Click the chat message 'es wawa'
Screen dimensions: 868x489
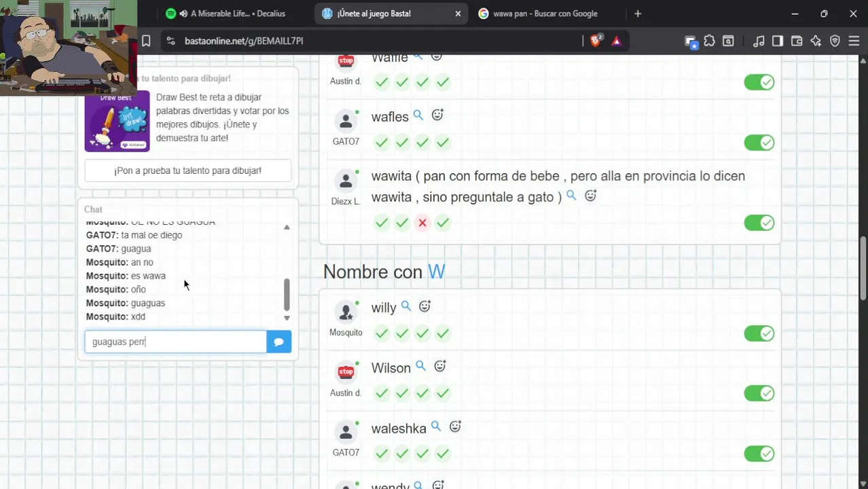[x=148, y=276]
